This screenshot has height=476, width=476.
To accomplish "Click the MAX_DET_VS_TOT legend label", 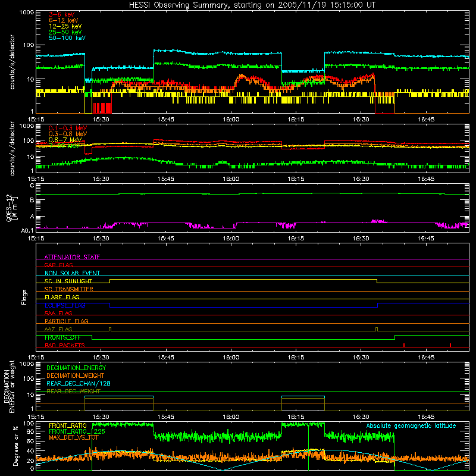I will 73,437.
